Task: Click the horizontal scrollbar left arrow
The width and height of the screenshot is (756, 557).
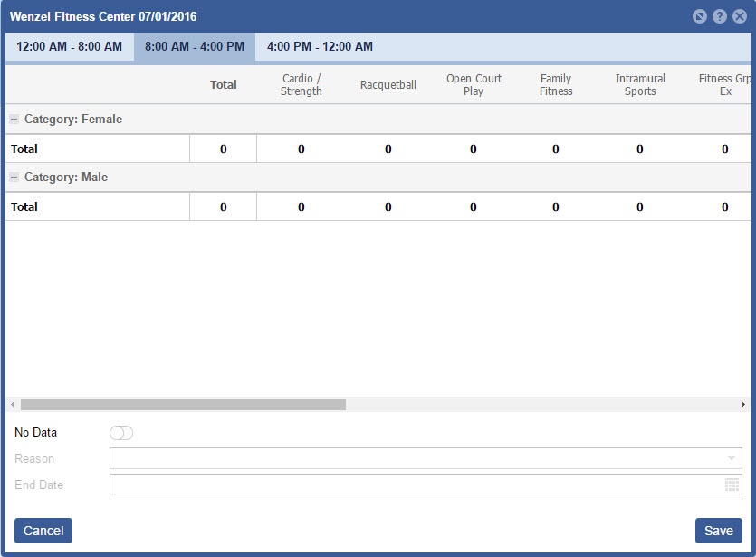Action: (x=13, y=405)
